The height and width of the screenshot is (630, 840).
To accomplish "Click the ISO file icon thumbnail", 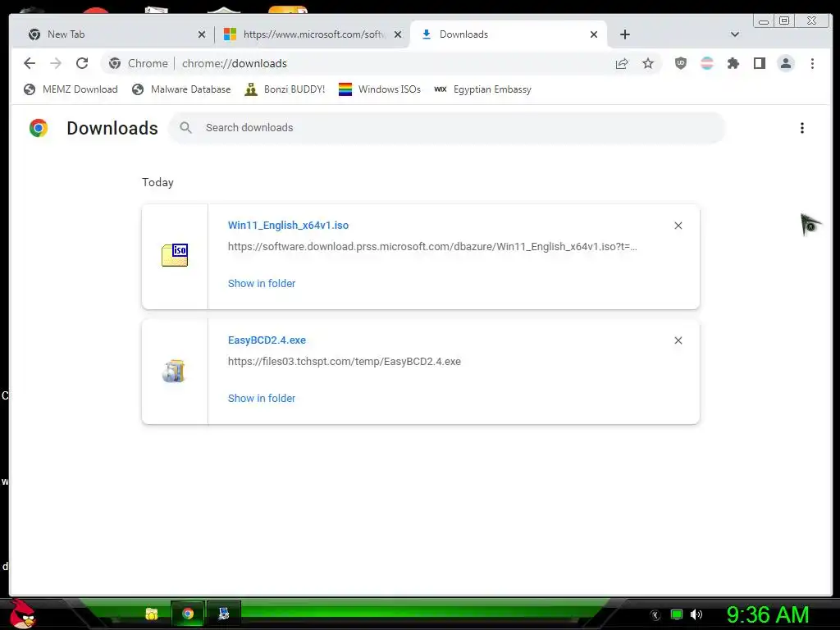I will pyautogui.click(x=175, y=255).
